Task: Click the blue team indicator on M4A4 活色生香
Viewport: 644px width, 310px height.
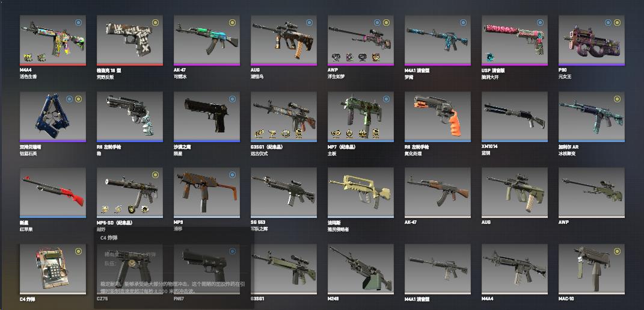Action: (x=78, y=23)
